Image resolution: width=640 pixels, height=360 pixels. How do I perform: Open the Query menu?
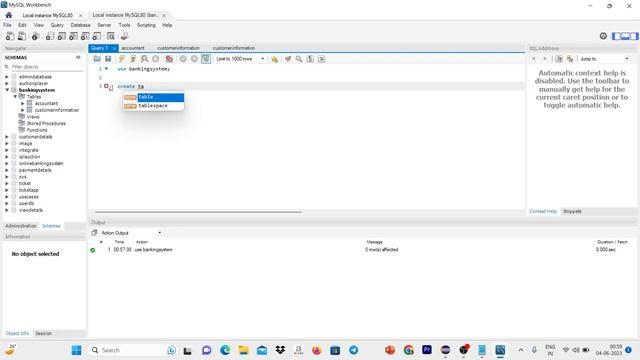click(x=57, y=25)
